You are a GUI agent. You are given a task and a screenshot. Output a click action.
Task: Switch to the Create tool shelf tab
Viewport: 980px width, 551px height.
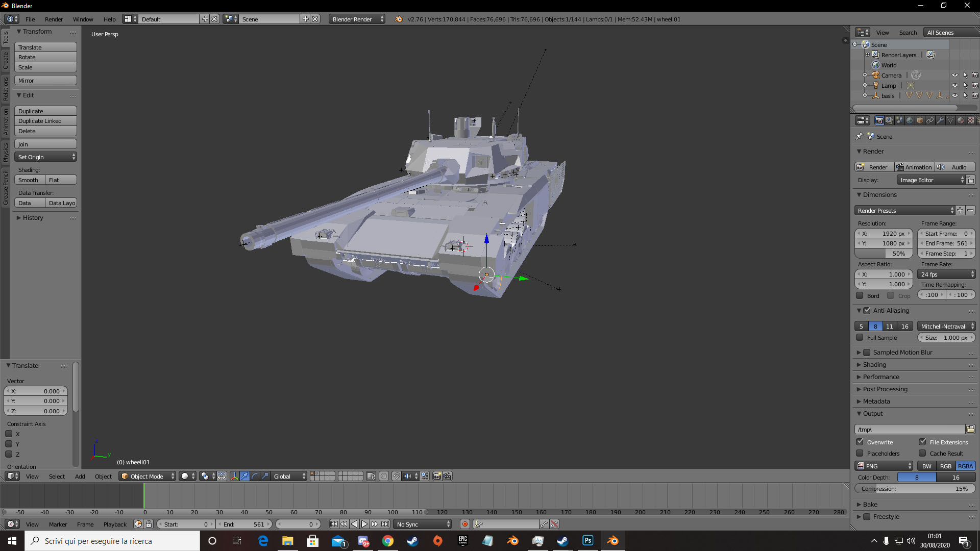pyautogui.click(x=6, y=60)
